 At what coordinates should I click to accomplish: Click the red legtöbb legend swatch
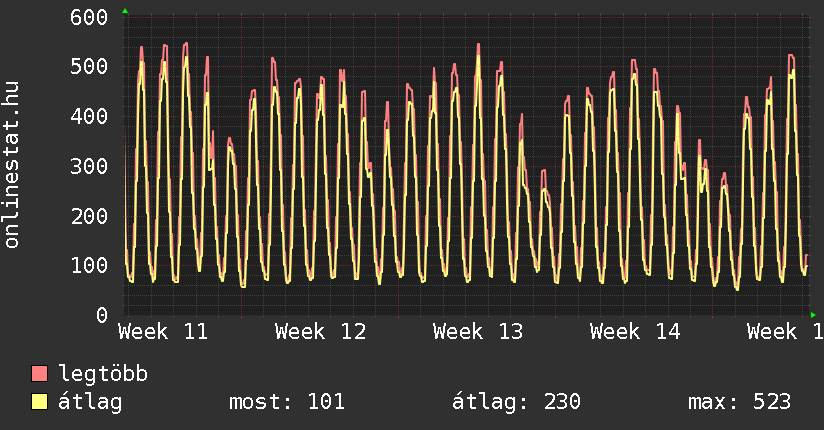39,374
